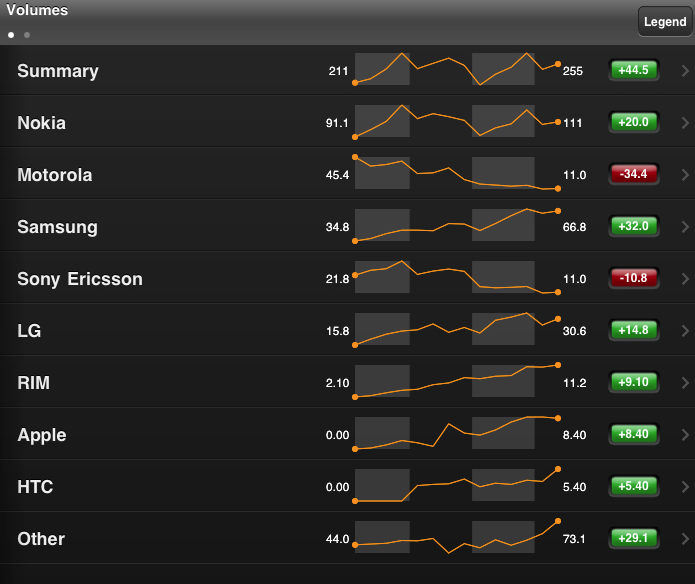Screen dimensions: 695x584
Task: Click Sony Ericsson start value 21.8
Action: pyautogui.click(x=337, y=279)
